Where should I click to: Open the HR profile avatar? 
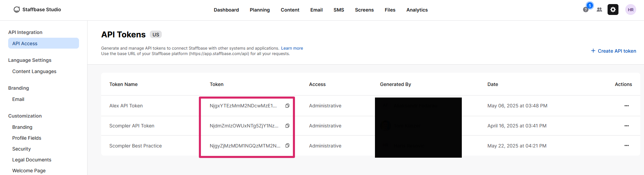[630, 10]
